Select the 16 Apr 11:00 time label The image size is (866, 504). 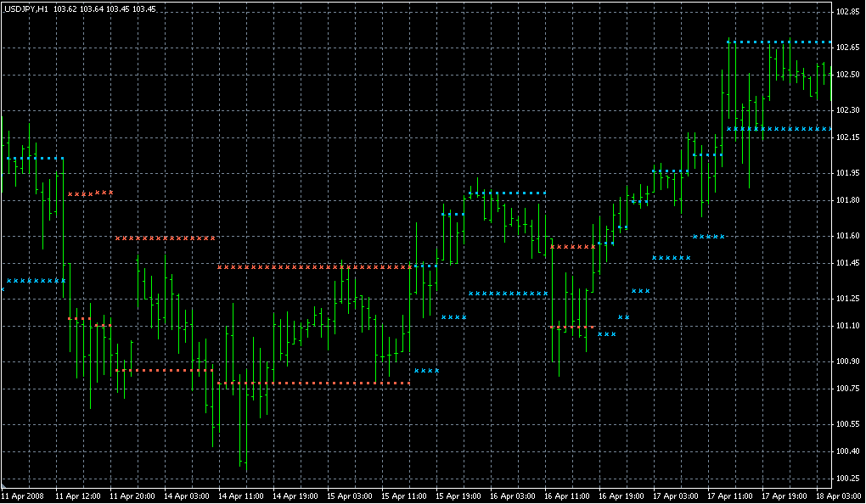point(569,495)
